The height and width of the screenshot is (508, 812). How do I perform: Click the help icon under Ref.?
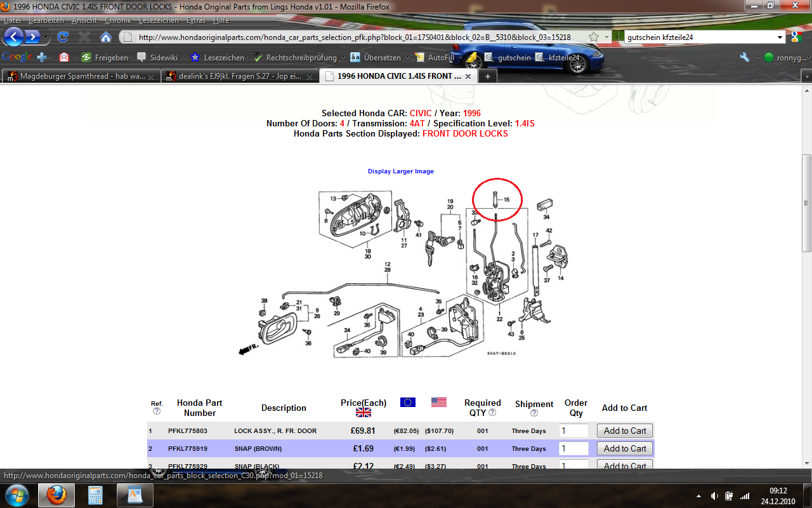click(x=157, y=411)
